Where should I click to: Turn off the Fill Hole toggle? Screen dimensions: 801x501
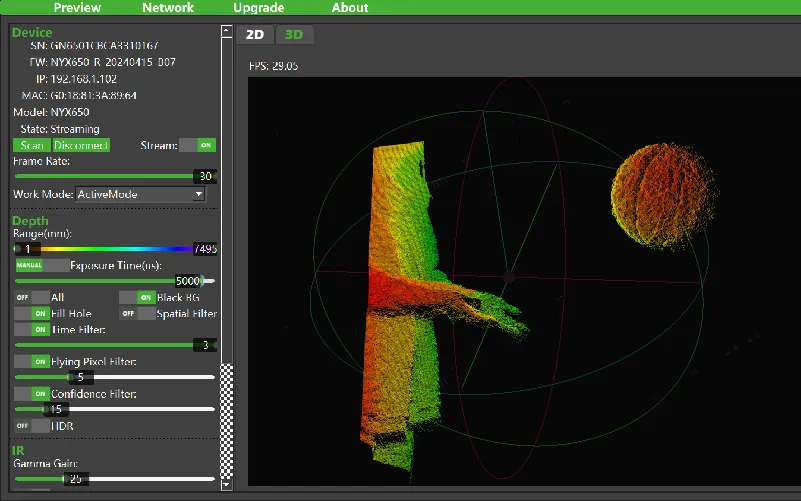(32, 313)
